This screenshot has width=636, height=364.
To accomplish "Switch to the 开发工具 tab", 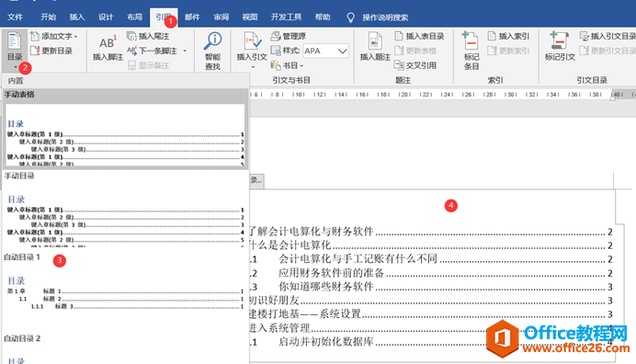I will 286,17.
